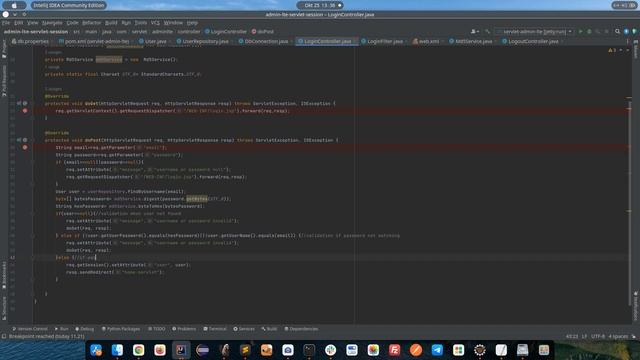Switch to the DbConnection.java tab
640x360 pixels.
[x=264, y=41]
